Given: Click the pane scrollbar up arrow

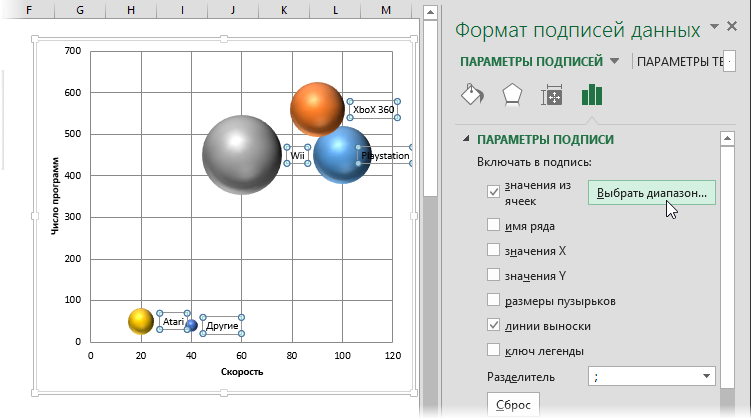Looking at the screenshot, I should 727,139.
